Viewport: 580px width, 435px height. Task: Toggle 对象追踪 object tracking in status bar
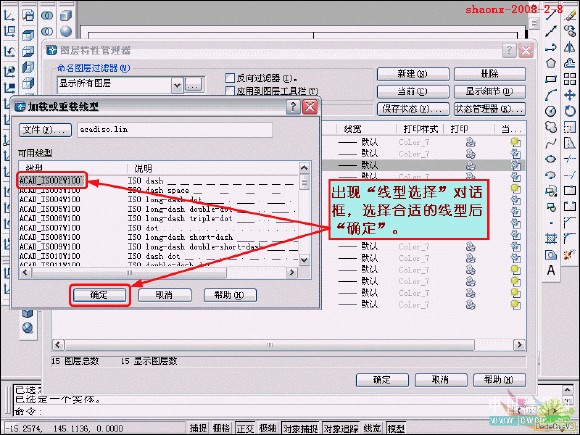341,428
